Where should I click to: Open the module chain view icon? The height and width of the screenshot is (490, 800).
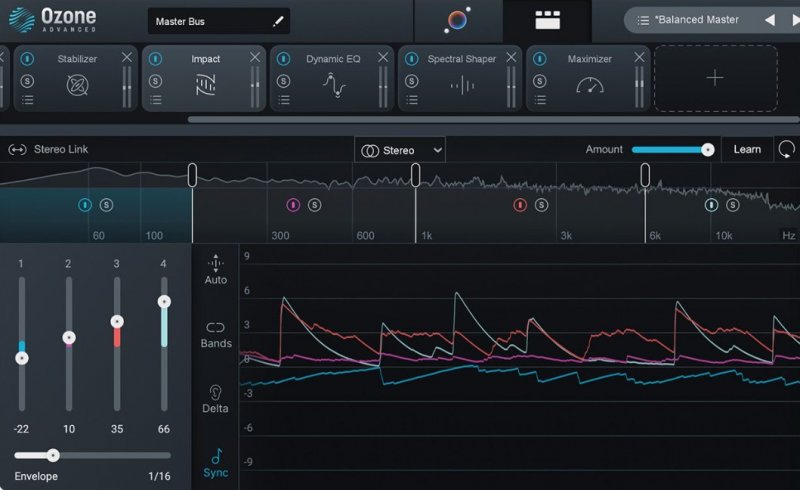point(547,20)
